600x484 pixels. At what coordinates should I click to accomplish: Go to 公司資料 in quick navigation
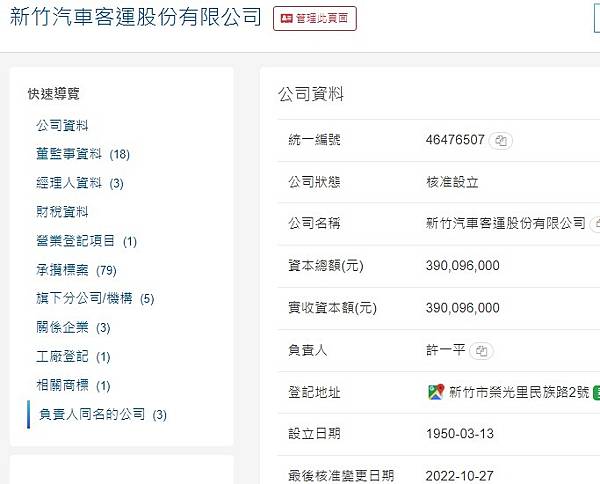(x=62, y=125)
